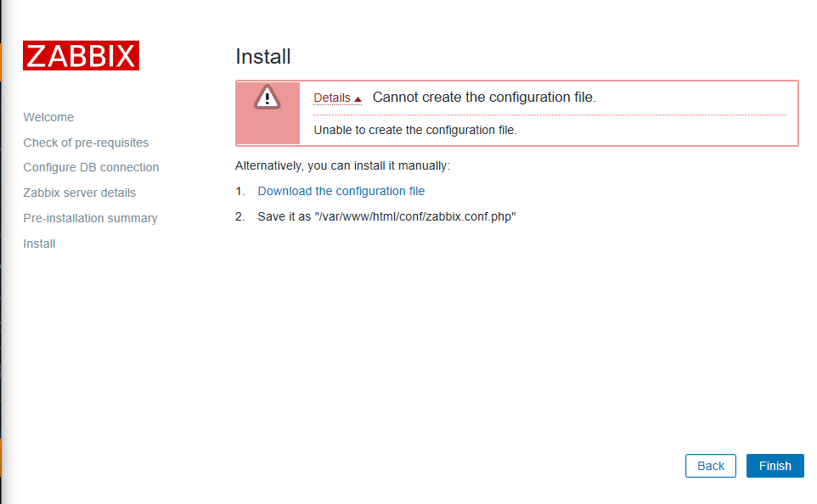Click the Install page heading
Viewport: 817px width, 504px height.
point(263,56)
